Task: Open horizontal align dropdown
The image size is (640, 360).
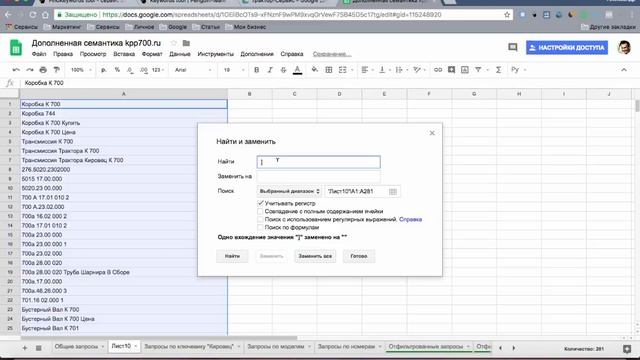Action: pos(367,70)
